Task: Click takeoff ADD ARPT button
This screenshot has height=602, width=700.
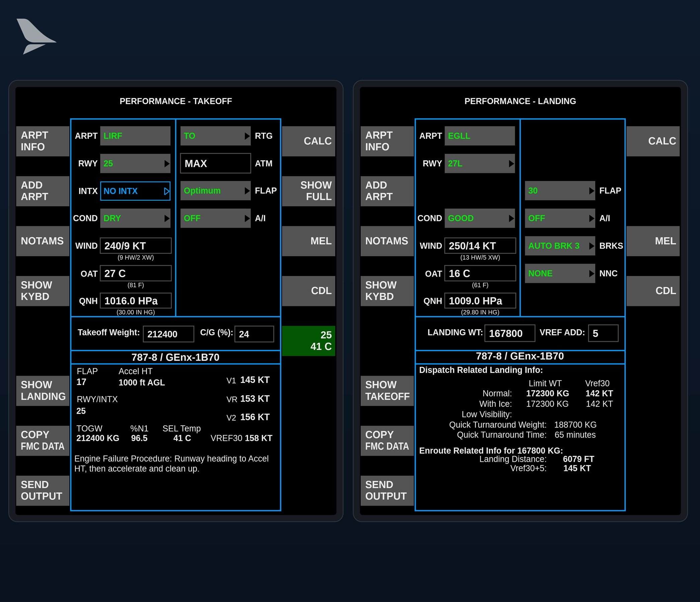Action: (42, 191)
